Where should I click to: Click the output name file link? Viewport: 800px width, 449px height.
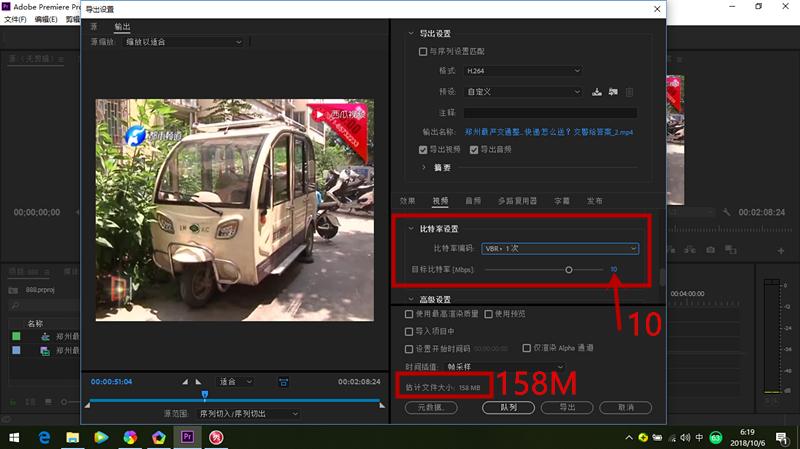(548, 132)
